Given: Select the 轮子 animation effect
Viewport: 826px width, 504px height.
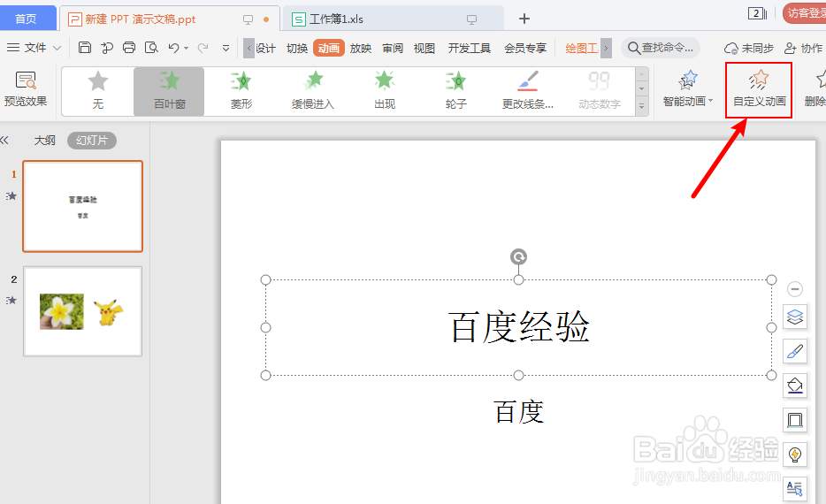Looking at the screenshot, I should pos(456,90).
